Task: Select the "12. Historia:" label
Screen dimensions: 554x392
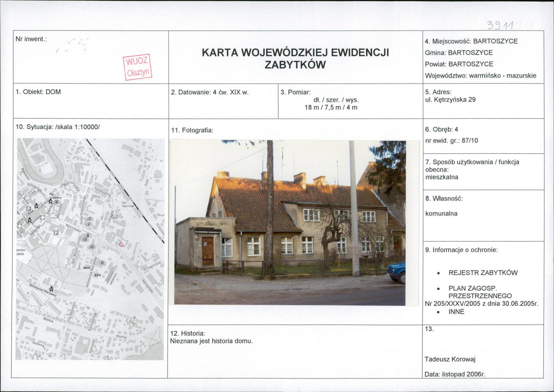Action: click(188, 333)
